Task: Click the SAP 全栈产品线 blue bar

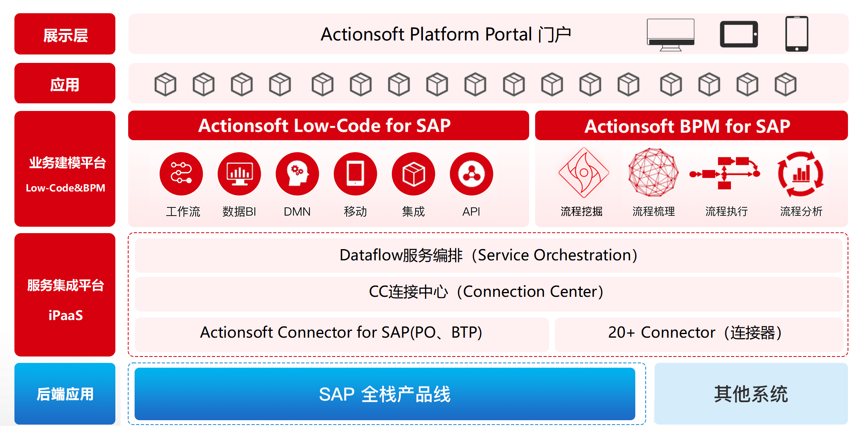Action: point(385,394)
